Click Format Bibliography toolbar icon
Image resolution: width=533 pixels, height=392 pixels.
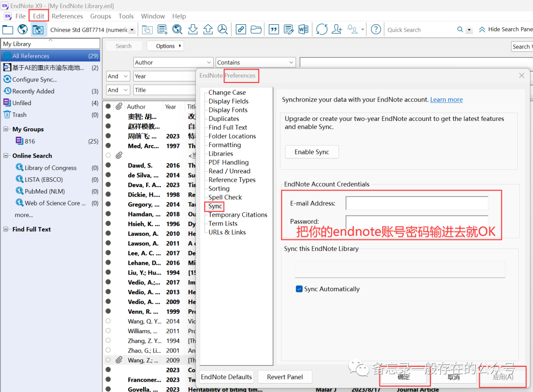click(x=289, y=30)
